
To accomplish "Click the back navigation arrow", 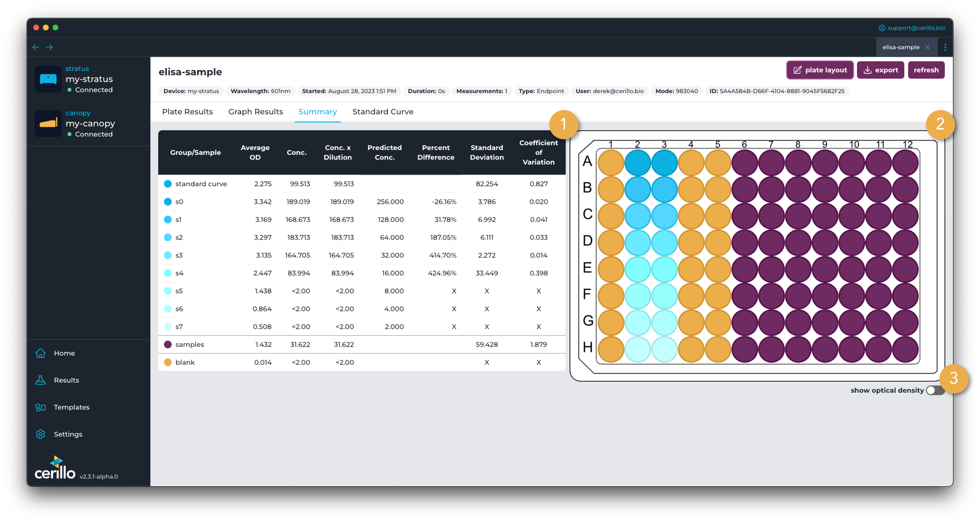I will (x=36, y=47).
